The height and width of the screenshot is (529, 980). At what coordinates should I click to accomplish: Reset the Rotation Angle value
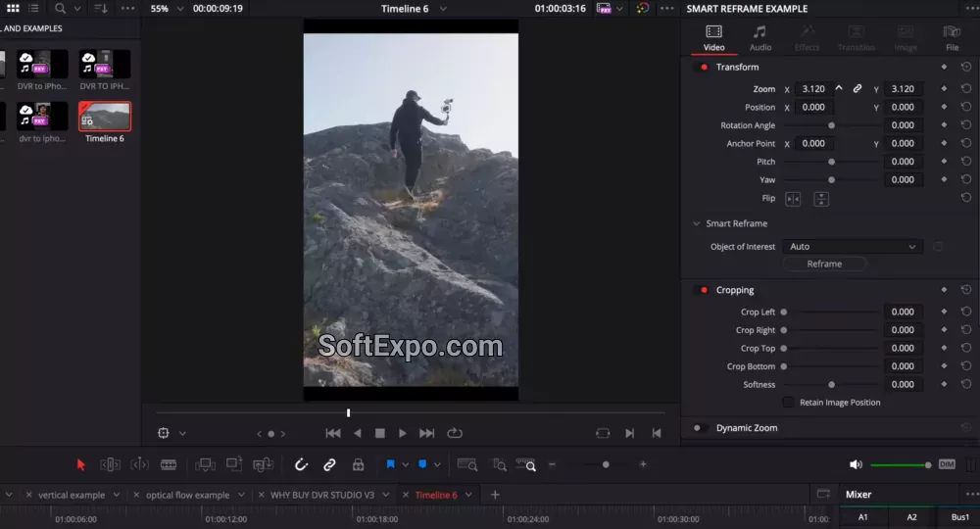966,125
